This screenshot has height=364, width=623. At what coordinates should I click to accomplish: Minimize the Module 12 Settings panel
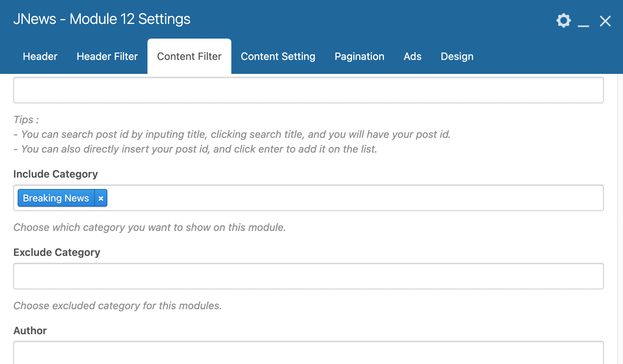(583, 25)
